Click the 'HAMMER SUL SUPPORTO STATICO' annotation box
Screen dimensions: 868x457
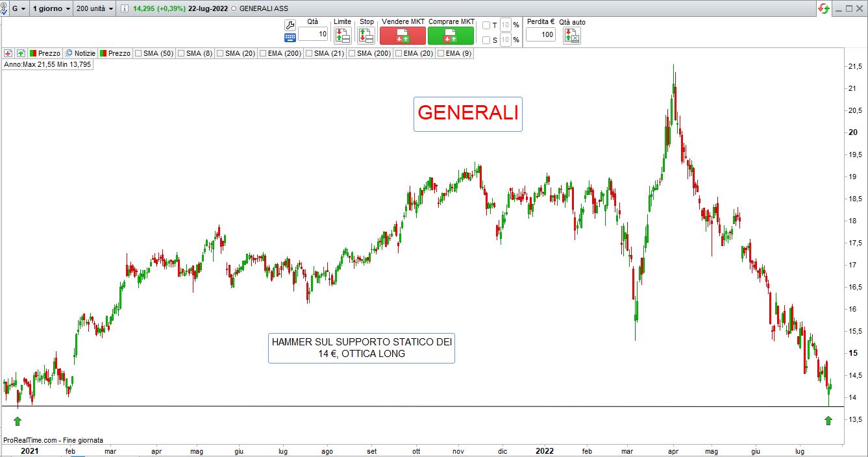pos(362,348)
